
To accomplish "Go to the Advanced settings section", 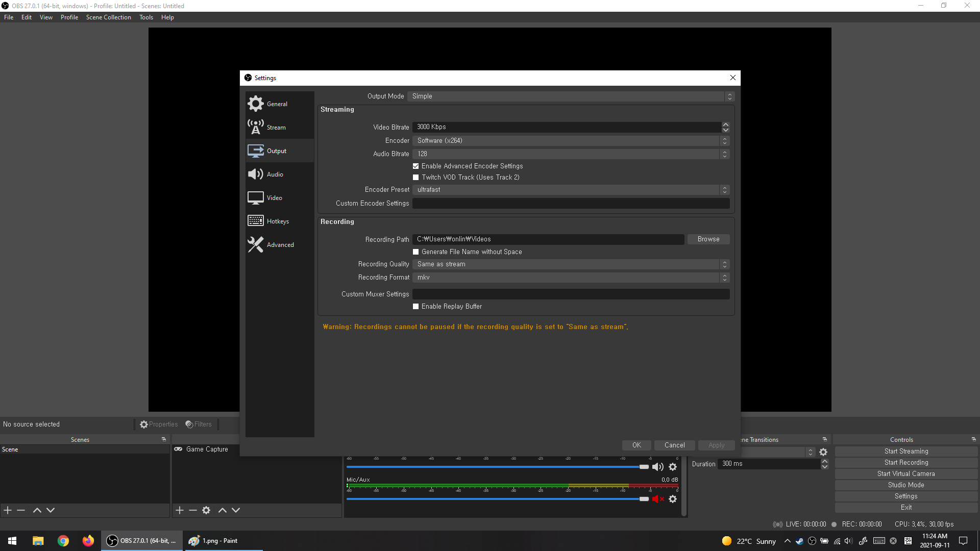I will coord(279,245).
